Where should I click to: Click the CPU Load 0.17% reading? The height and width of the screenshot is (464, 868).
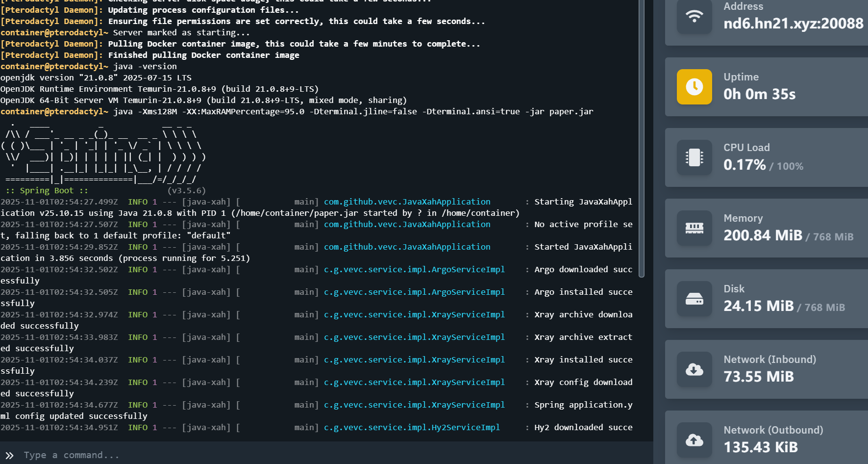click(744, 165)
